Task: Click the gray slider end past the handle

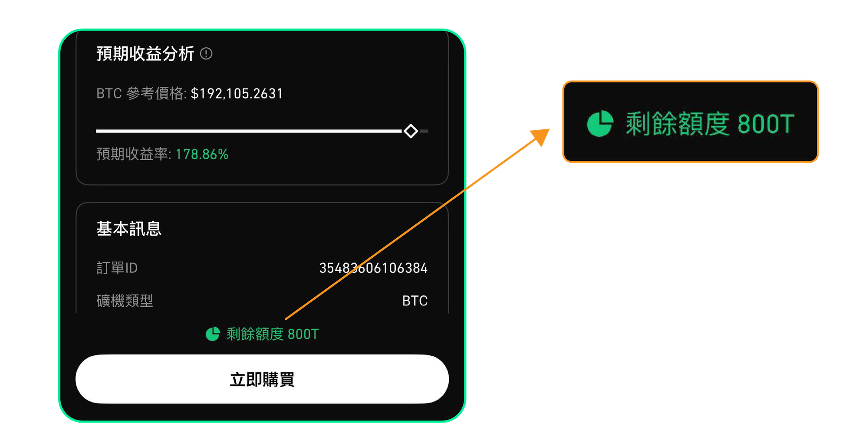Action: click(424, 131)
